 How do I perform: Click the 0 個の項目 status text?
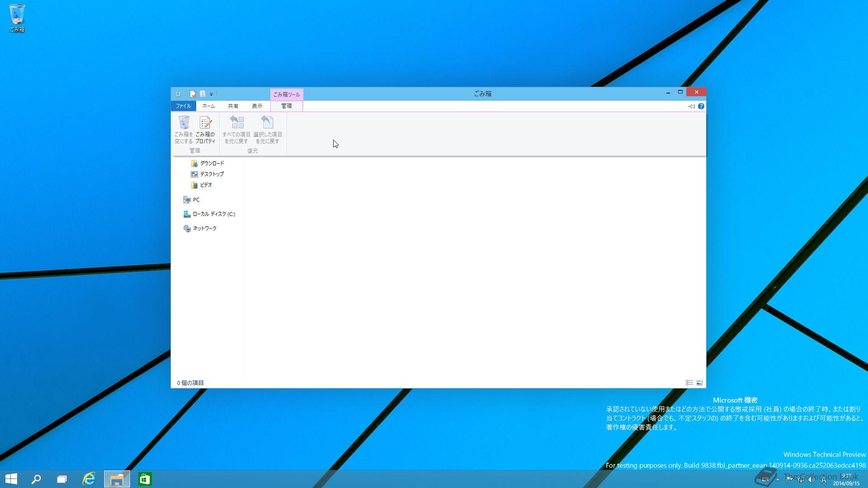pos(190,383)
